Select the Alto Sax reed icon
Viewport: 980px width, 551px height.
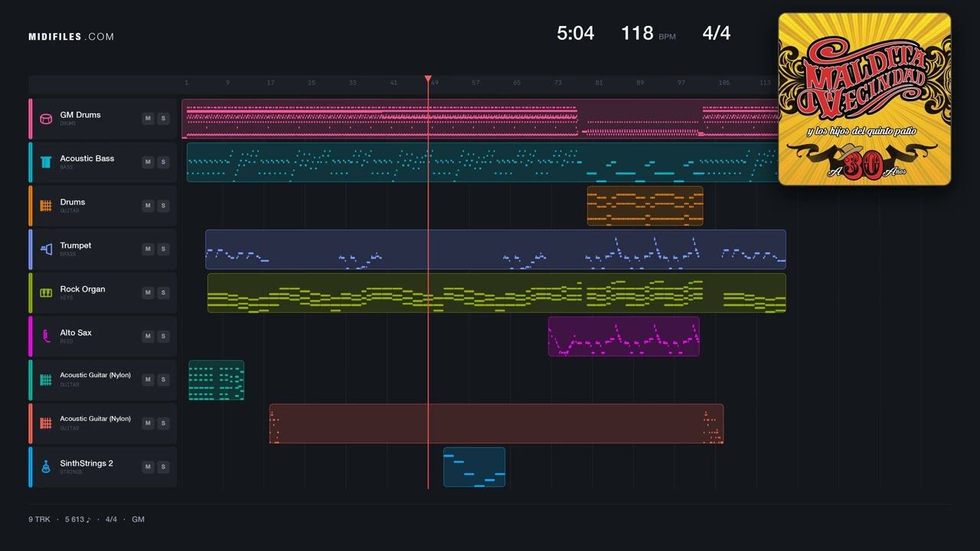(46, 336)
